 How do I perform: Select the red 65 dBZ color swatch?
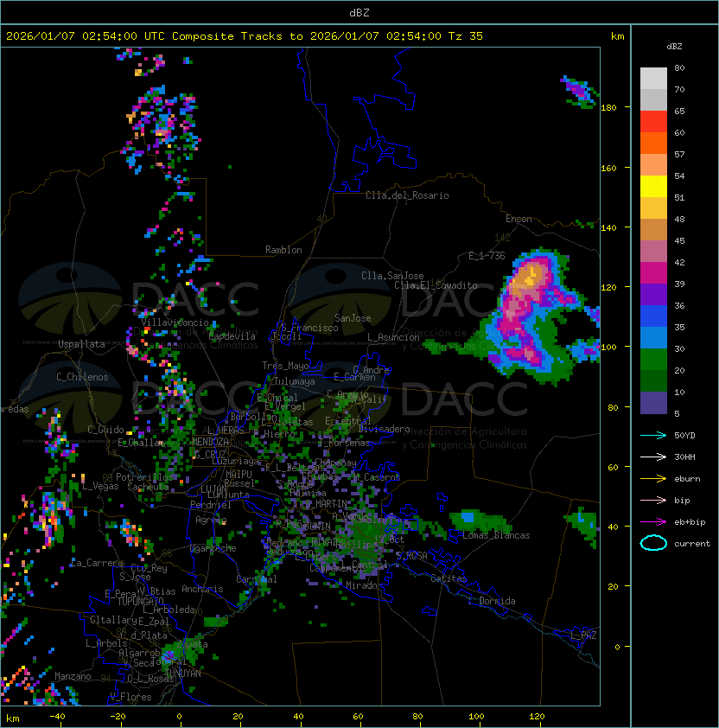tap(653, 122)
